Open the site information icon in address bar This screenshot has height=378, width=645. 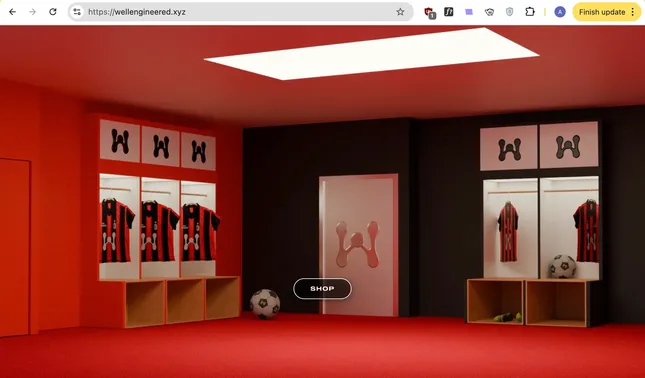click(77, 12)
